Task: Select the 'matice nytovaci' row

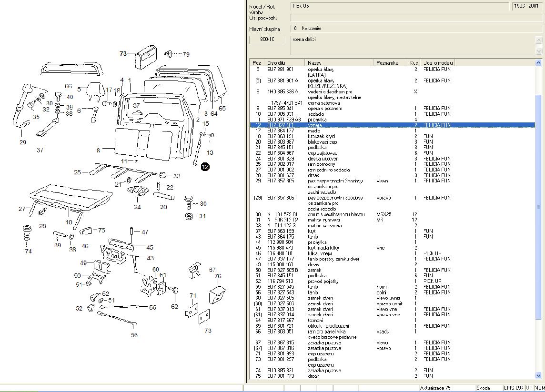Action: tap(393, 220)
